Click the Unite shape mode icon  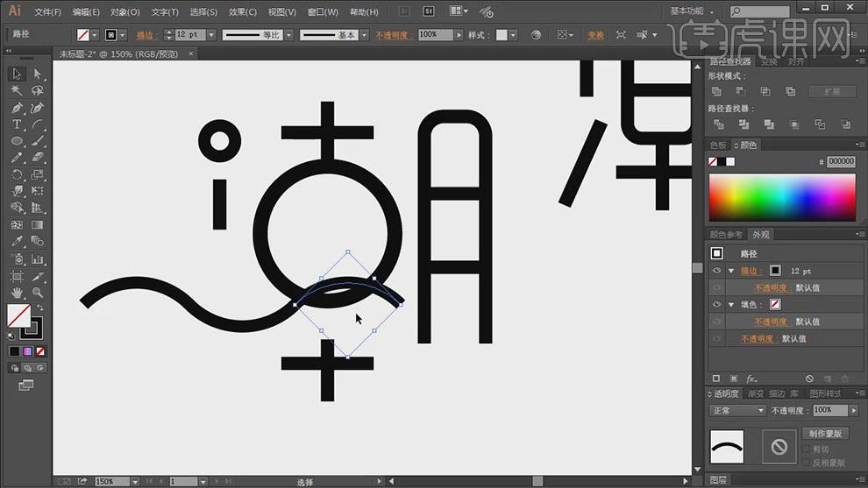(716, 91)
